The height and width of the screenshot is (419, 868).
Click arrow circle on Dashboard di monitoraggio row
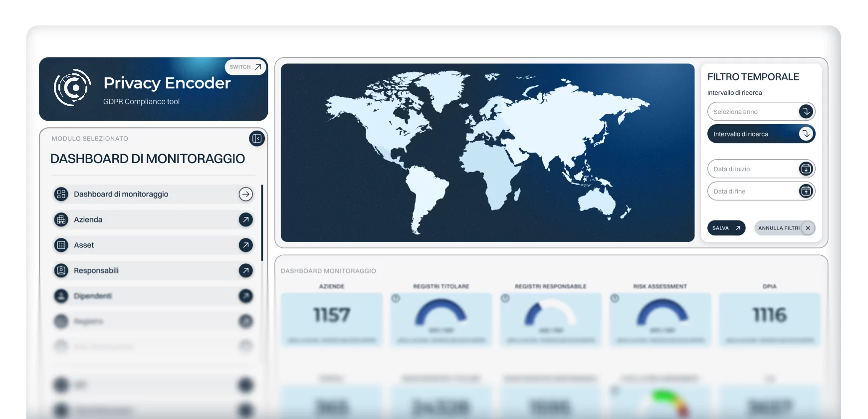pos(245,194)
